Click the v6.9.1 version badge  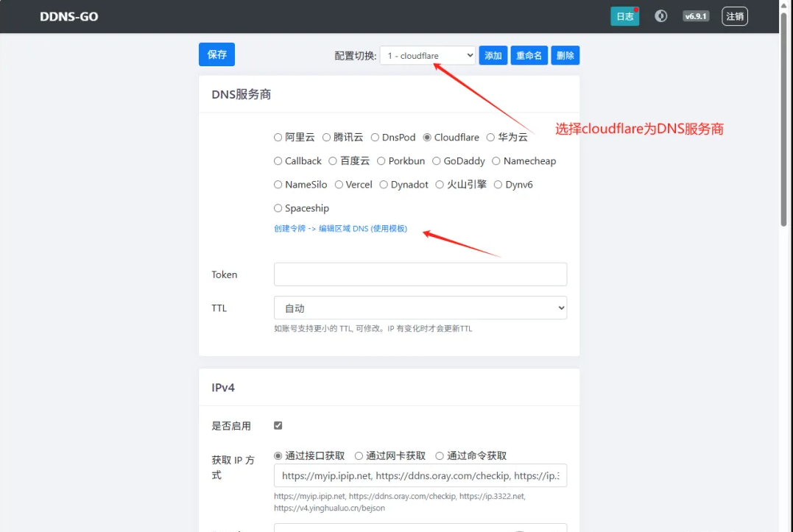click(695, 16)
